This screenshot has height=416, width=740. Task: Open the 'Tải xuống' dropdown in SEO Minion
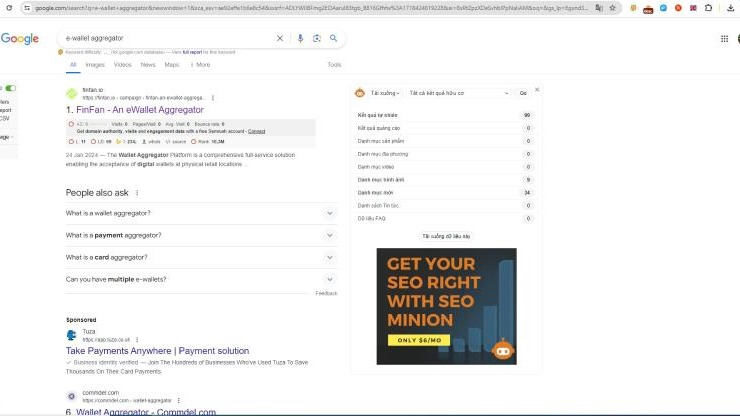pyautogui.click(x=385, y=93)
